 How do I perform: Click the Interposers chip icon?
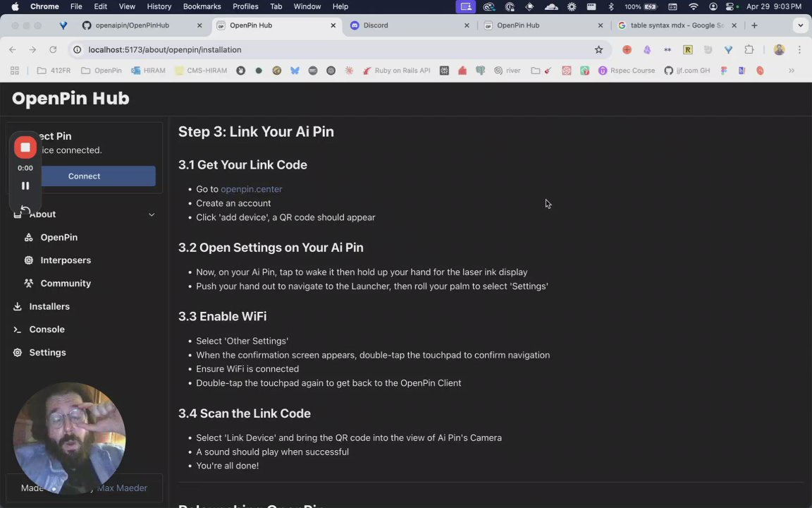pos(28,260)
